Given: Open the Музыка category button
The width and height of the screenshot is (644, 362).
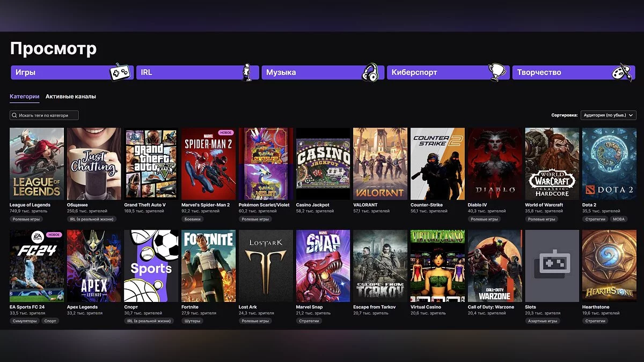Looking at the screenshot, I should [x=323, y=72].
